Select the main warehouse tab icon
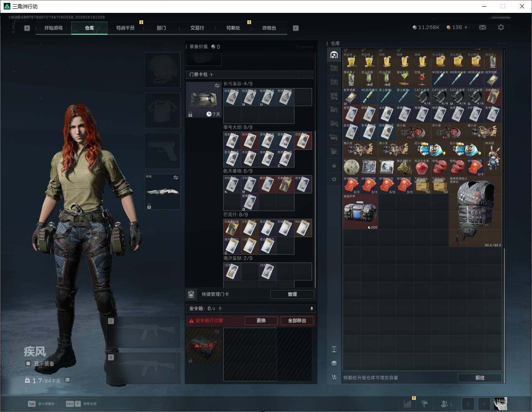 334,55
